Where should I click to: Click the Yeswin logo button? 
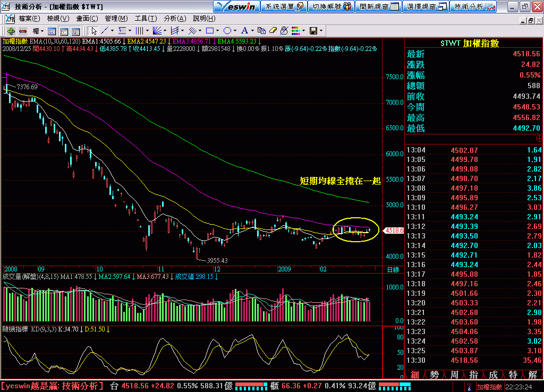(236, 6)
